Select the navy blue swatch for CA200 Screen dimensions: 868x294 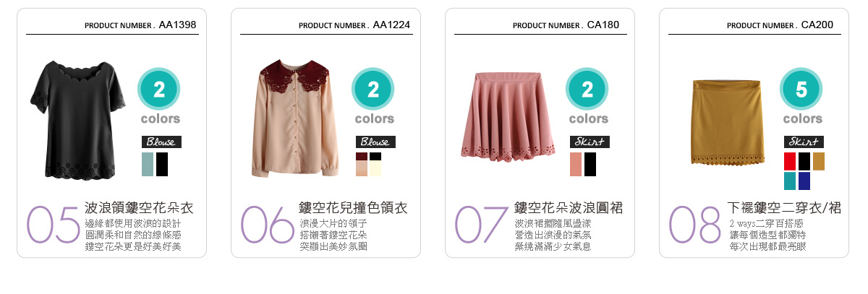[x=804, y=181]
